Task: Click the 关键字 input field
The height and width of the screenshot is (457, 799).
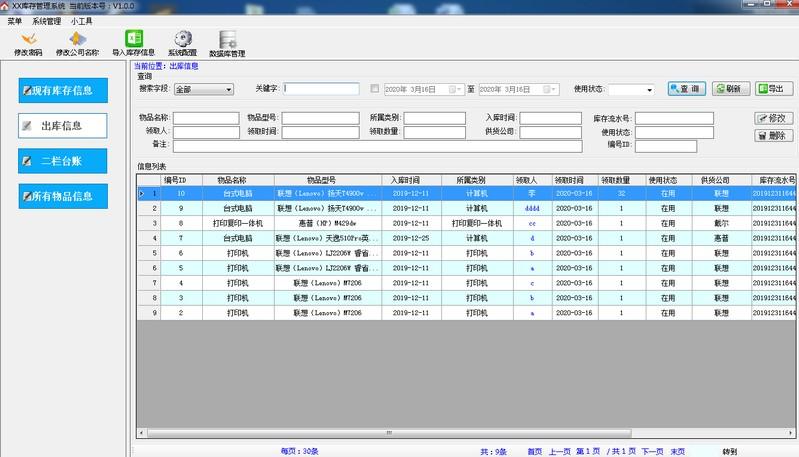Action: coord(322,89)
